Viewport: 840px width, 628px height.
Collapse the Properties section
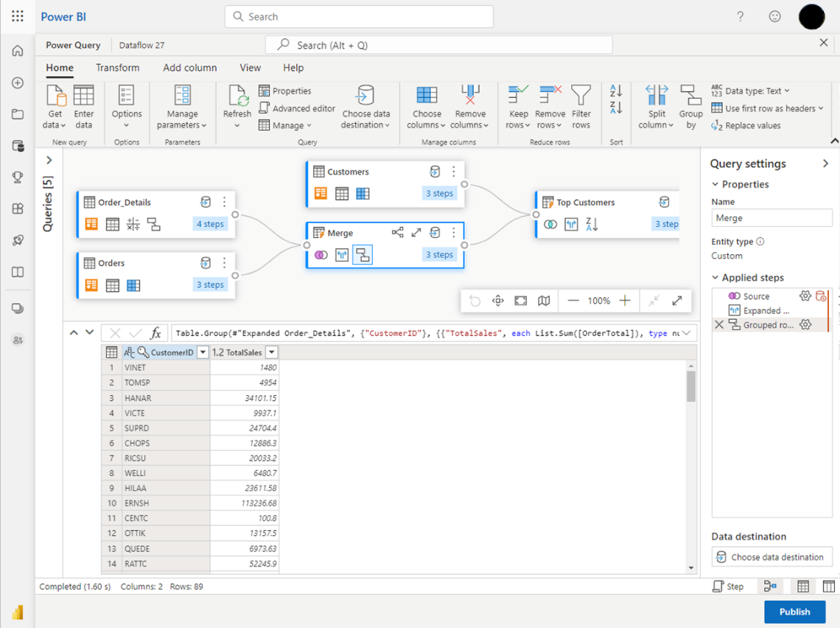point(715,184)
